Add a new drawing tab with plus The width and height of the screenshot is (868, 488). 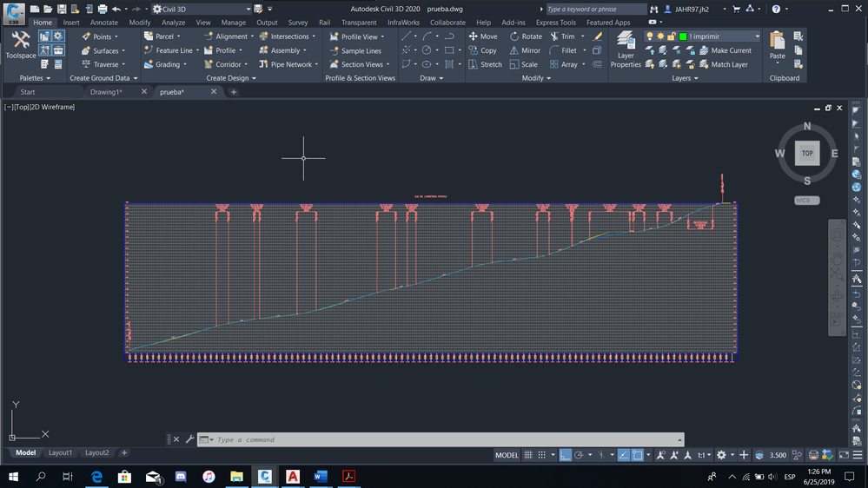point(234,92)
